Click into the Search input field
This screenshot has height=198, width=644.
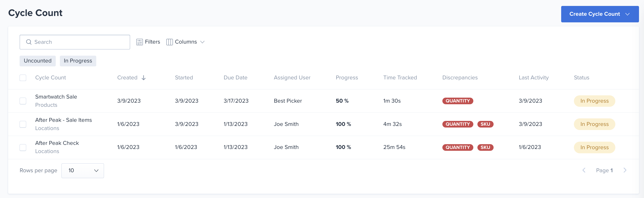pyautogui.click(x=75, y=42)
